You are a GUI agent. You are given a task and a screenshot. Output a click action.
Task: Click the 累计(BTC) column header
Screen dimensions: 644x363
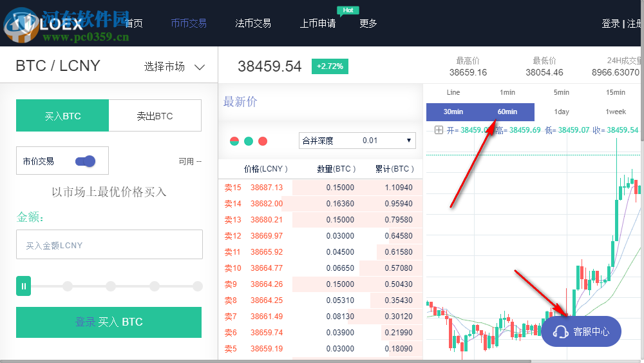point(395,169)
